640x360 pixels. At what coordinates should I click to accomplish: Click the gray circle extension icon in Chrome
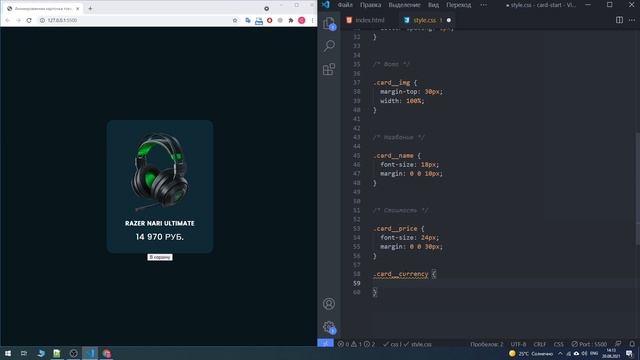[280, 20]
